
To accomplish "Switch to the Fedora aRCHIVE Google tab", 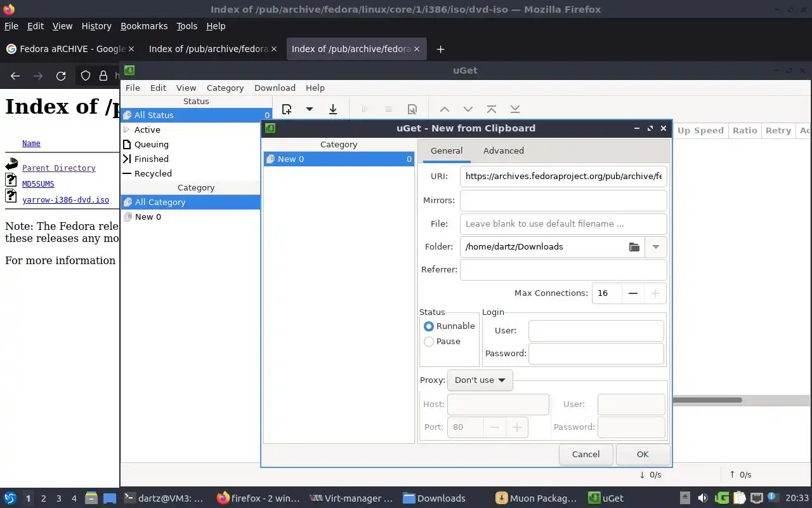I will 70,49.
